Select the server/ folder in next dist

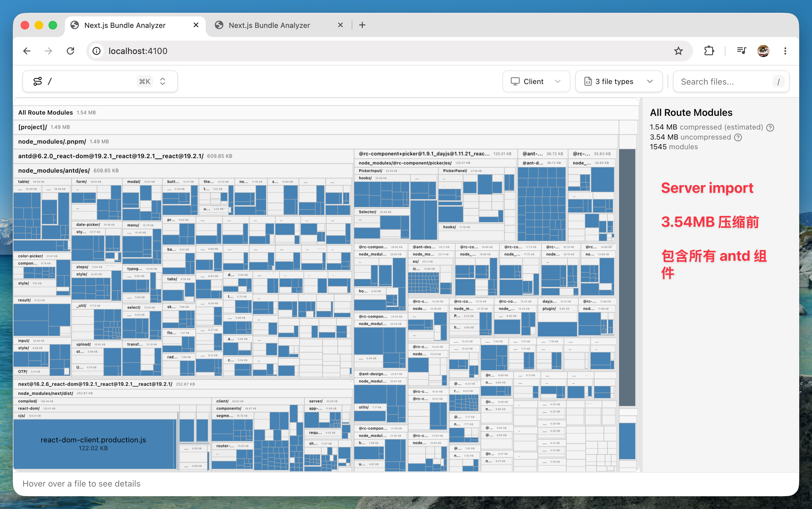coord(328,401)
